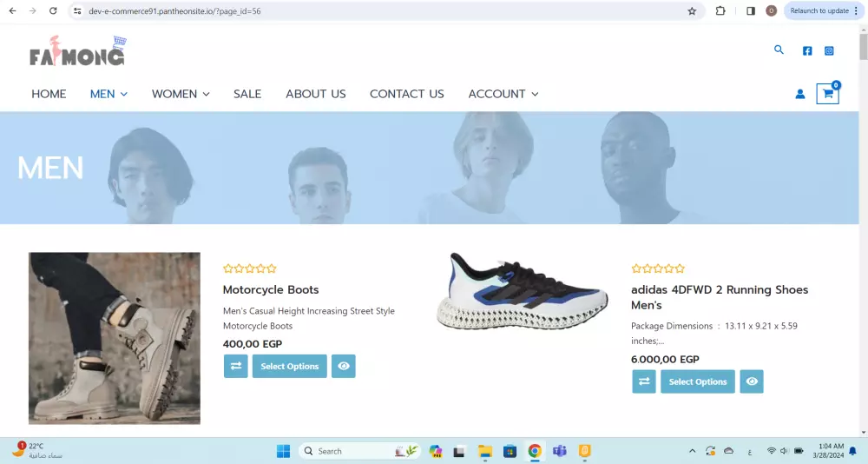This screenshot has width=868, height=464.
Task: Open weather widget showing 22°C
Action: coord(37,451)
